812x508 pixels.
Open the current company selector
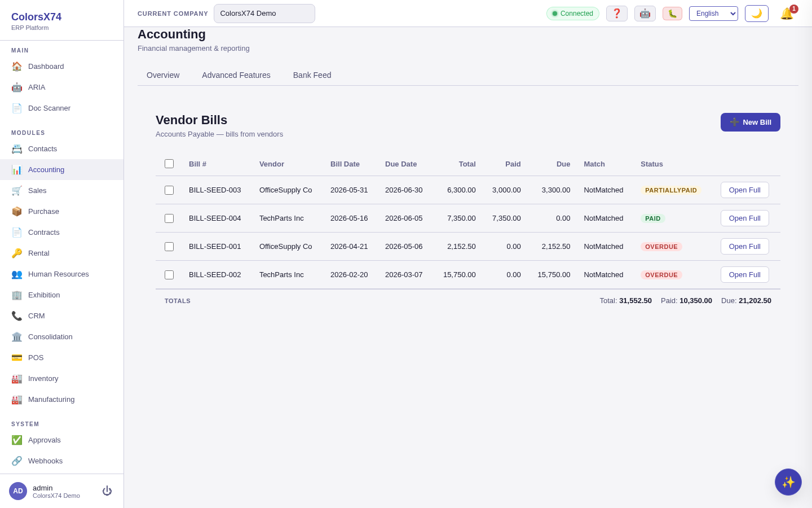coord(264,14)
